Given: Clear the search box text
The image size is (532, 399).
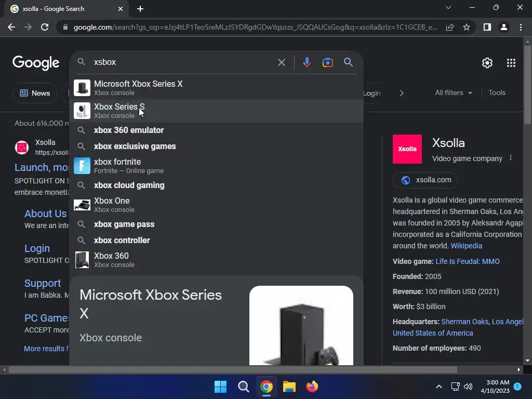Looking at the screenshot, I should coord(282,62).
